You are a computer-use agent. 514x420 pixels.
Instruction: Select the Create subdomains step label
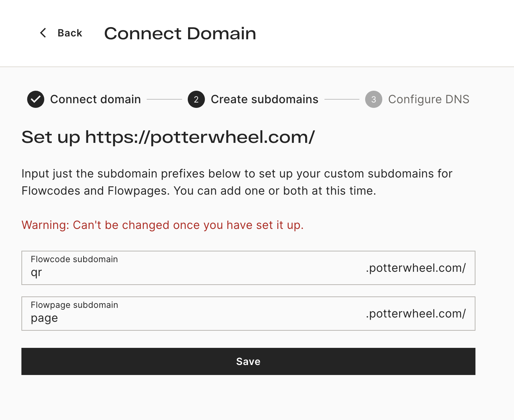tap(264, 99)
